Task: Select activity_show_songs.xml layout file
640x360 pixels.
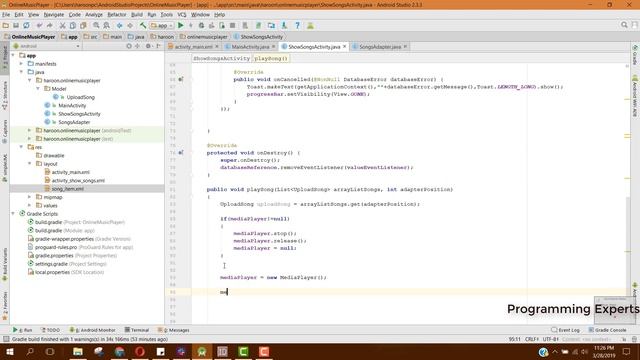Action: (x=78, y=180)
